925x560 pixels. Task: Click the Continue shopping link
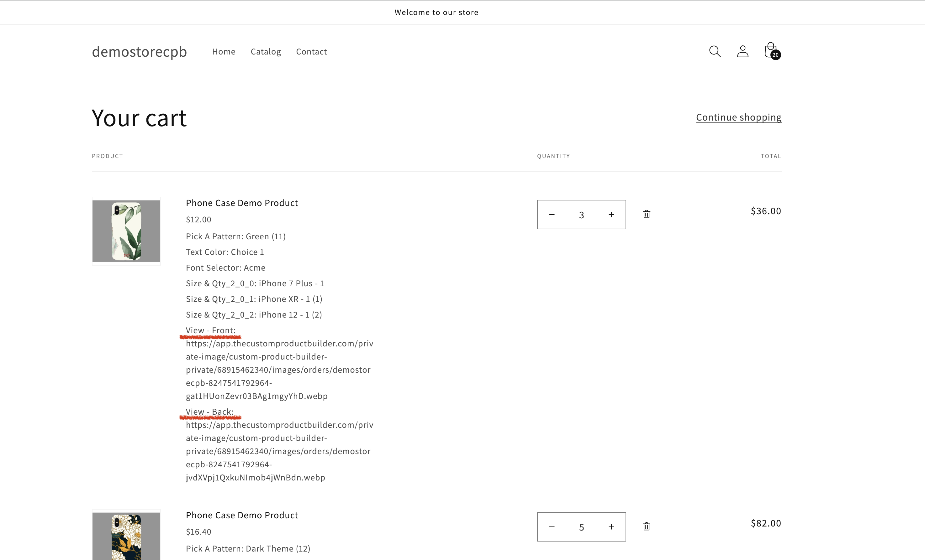click(738, 117)
